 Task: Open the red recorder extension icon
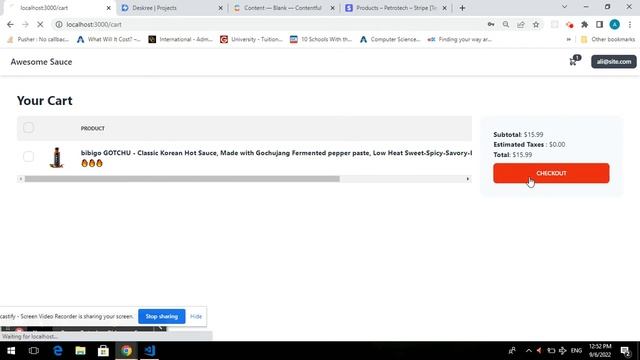[x=569, y=24]
